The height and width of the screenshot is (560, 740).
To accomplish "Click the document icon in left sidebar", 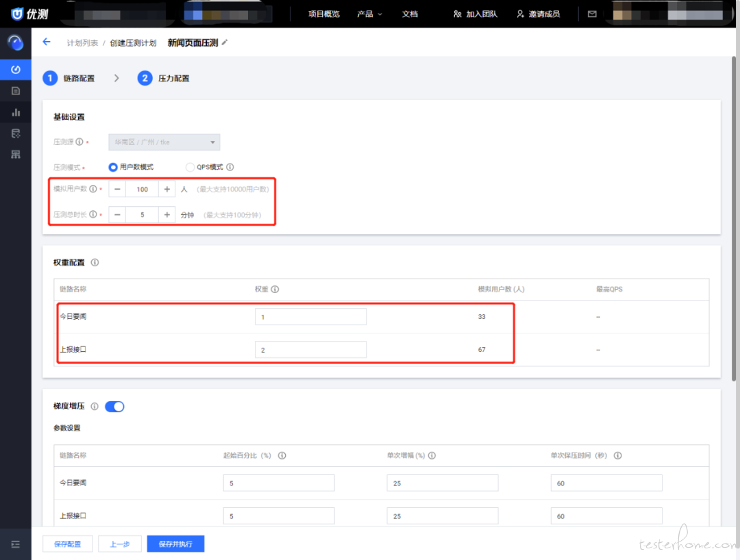I will [x=15, y=90].
